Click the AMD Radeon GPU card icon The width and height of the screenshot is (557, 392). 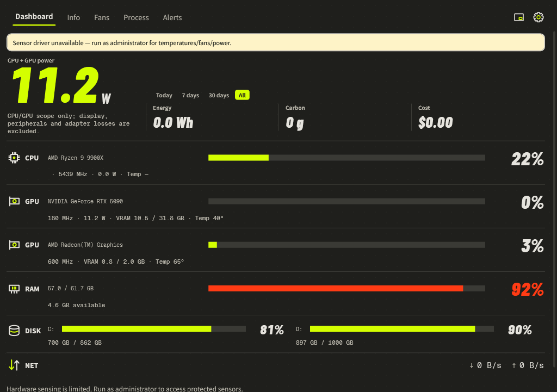14,245
